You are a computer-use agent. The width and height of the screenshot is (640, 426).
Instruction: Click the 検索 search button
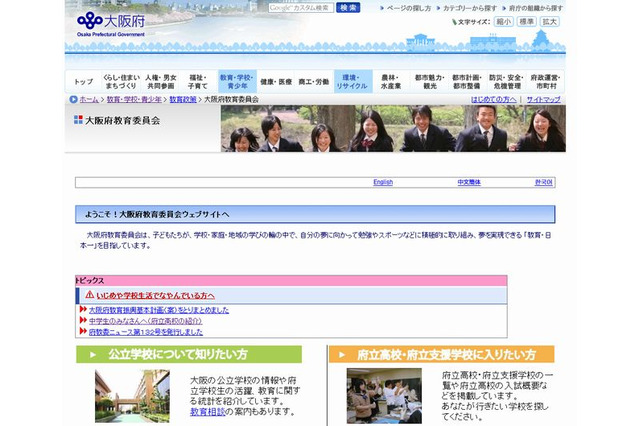pyautogui.click(x=348, y=8)
